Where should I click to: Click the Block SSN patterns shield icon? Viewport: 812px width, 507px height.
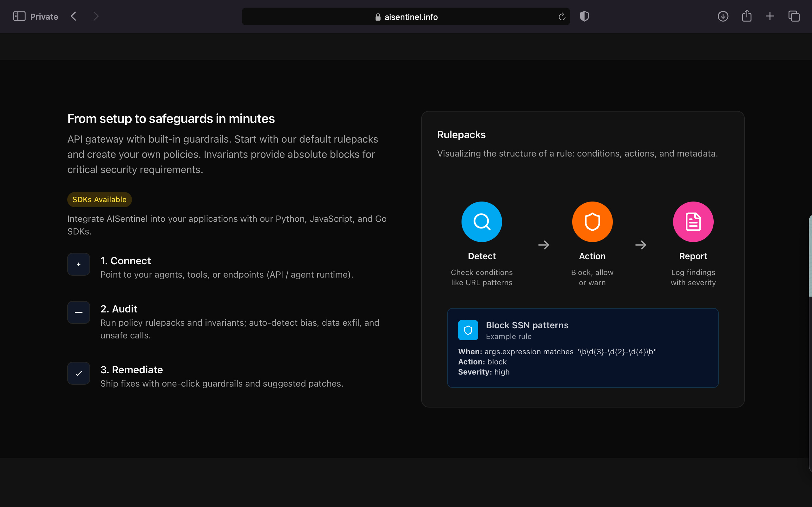point(468,330)
